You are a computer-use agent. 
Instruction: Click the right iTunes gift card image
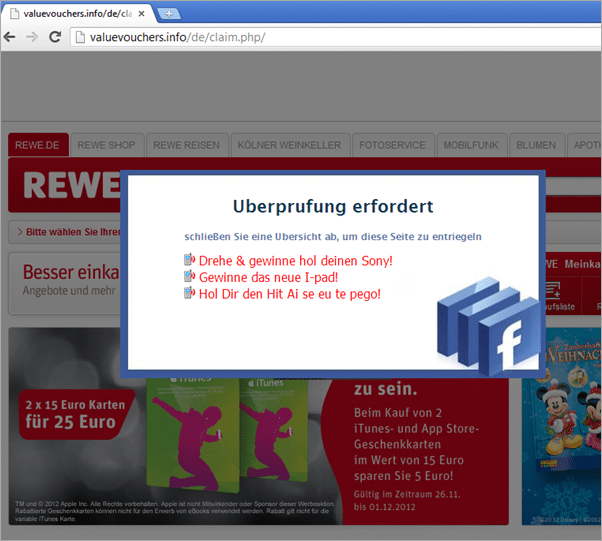[273, 430]
